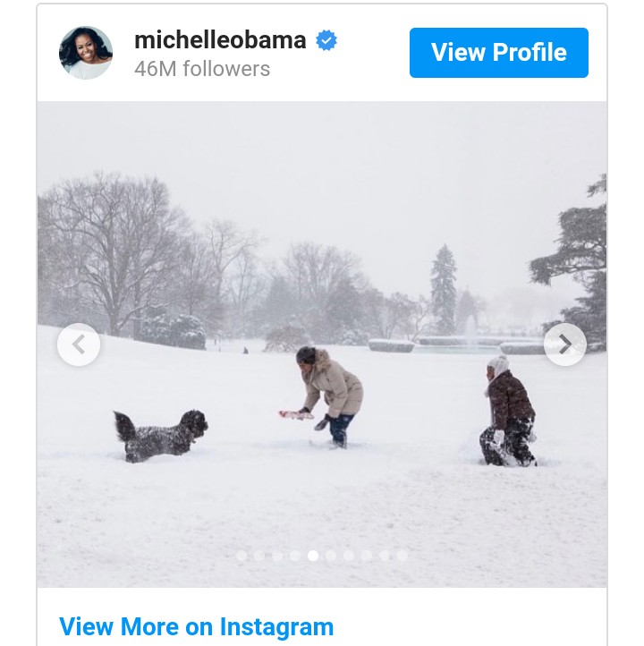Switch to the sixth carousel dot
The image size is (644, 646).
[x=331, y=556]
